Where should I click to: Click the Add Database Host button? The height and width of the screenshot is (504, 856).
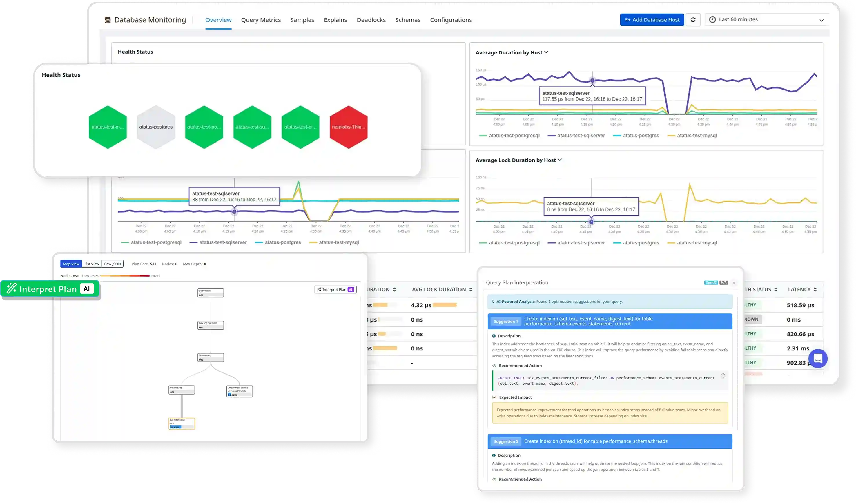(651, 19)
